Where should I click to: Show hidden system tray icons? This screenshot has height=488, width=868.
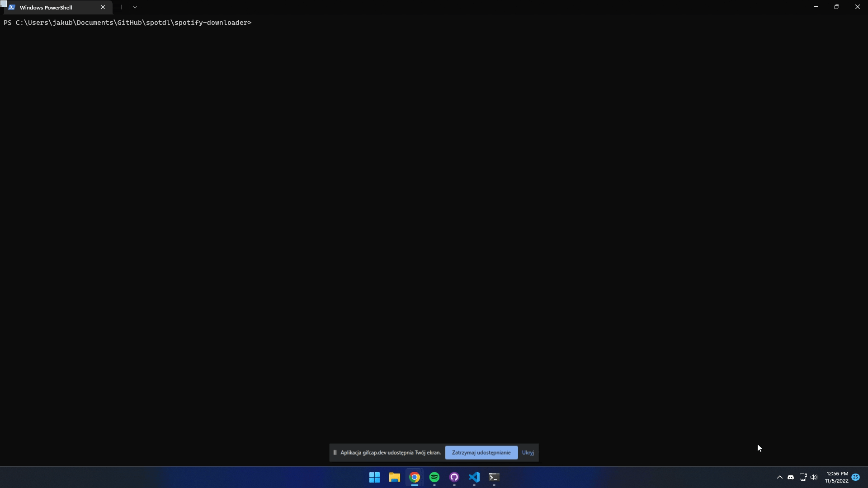779,477
